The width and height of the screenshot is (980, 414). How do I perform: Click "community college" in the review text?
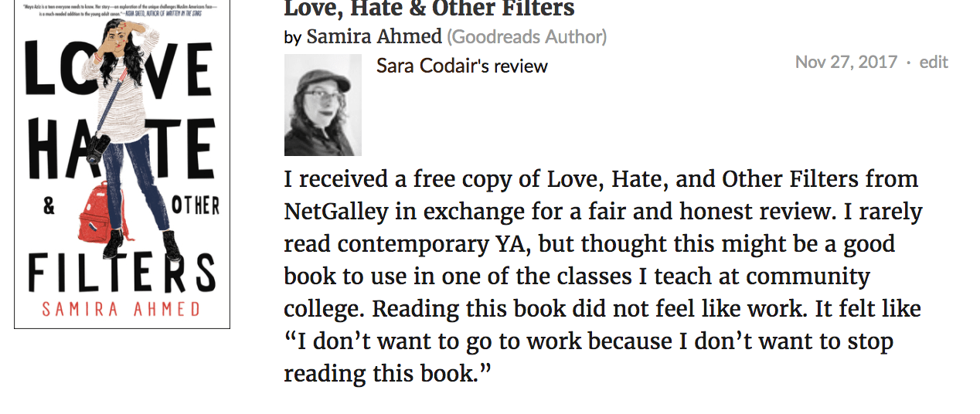808,277
